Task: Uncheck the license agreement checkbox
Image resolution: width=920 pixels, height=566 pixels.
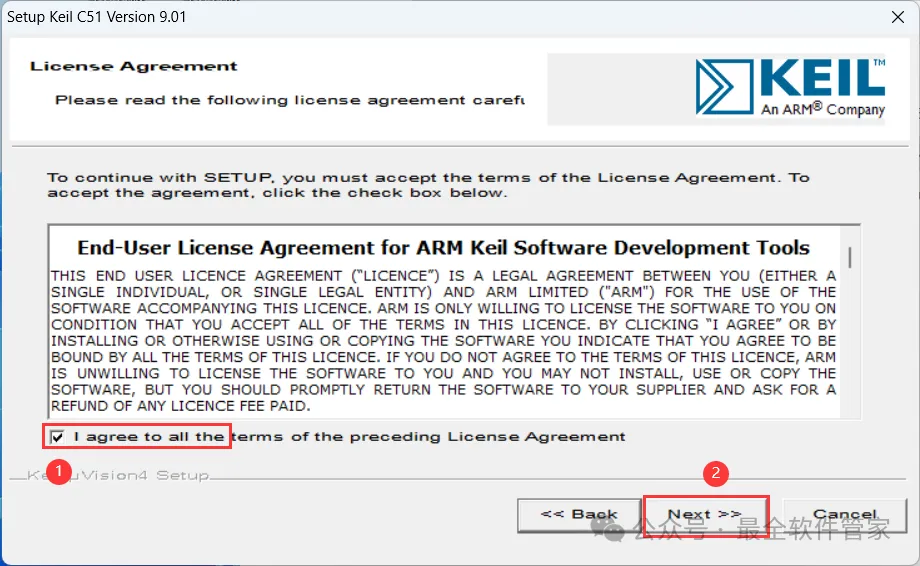Action: (57, 437)
